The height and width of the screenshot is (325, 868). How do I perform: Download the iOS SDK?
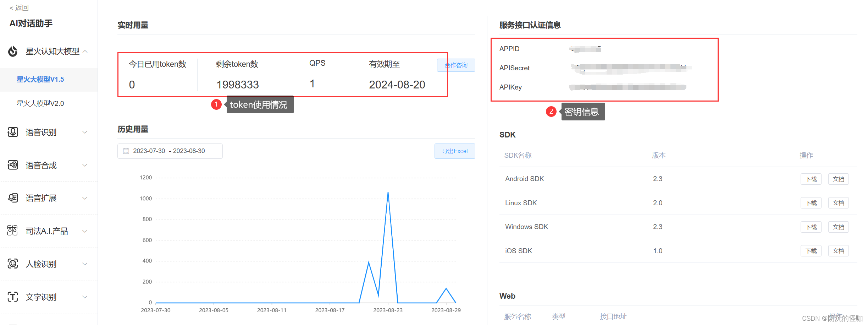(811, 251)
